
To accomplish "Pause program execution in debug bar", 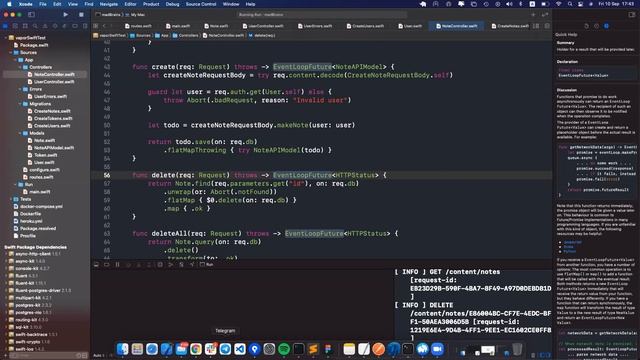I will coord(118,264).
